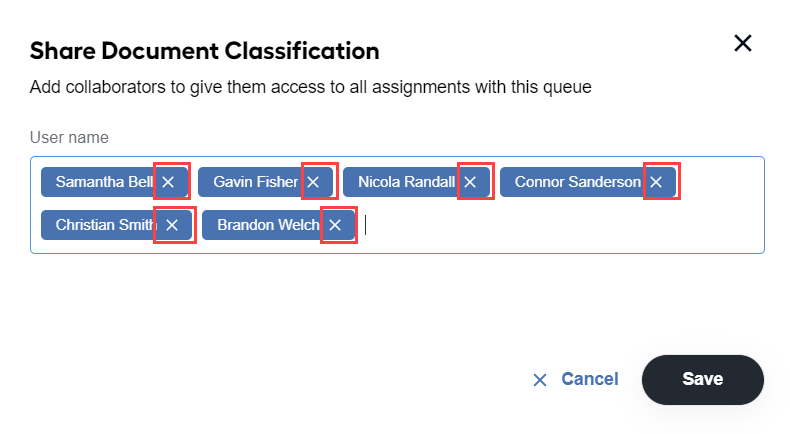The width and height of the screenshot is (790, 434).
Task: Close the Share Document Classification dialog
Action: [743, 43]
